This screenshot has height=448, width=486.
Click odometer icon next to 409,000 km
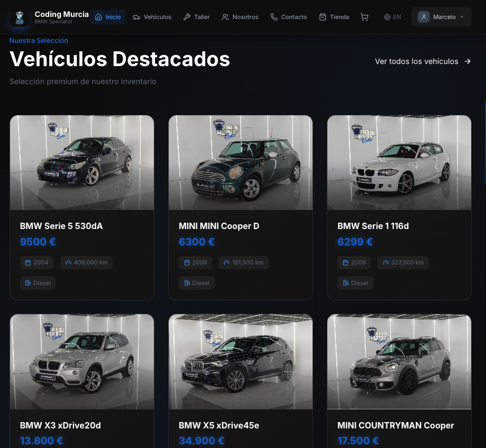point(68,262)
